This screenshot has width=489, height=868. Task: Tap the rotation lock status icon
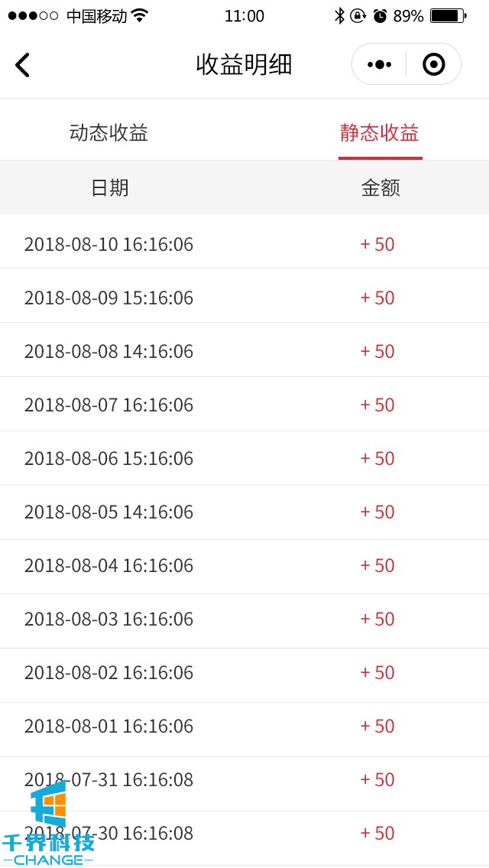[358, 15]
